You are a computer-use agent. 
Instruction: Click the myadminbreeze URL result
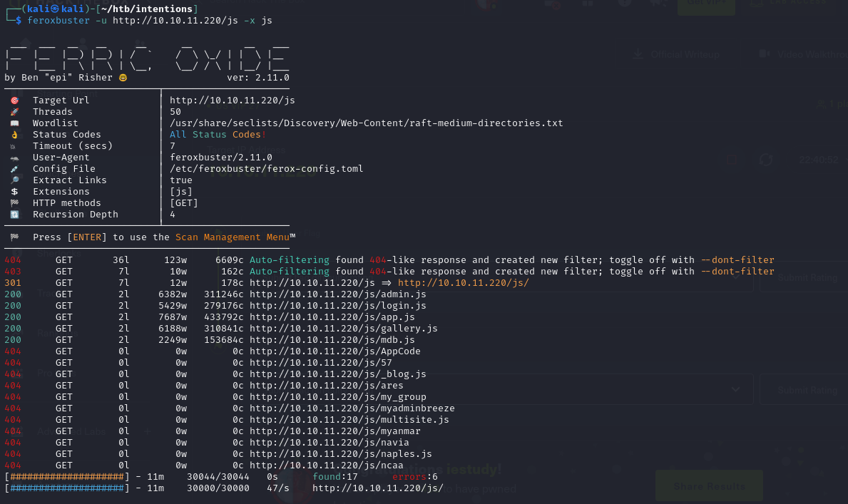352,408
